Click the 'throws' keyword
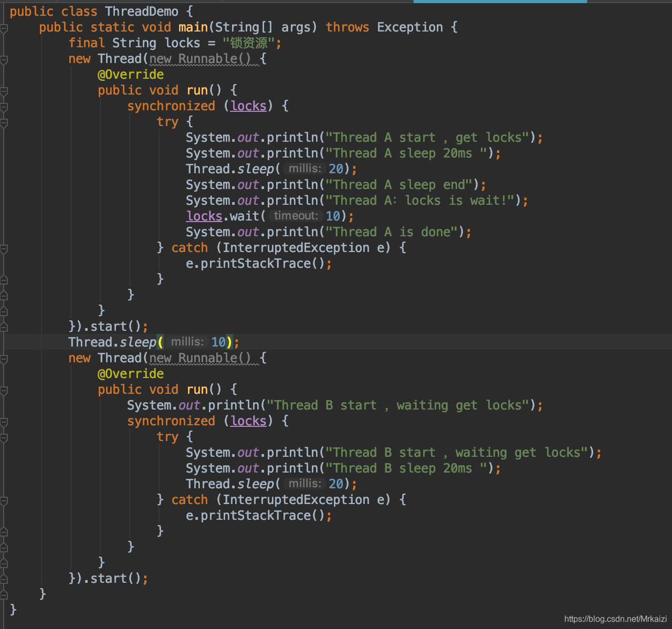This screenshot has height=629, width=672. click(x=347, y=27)
